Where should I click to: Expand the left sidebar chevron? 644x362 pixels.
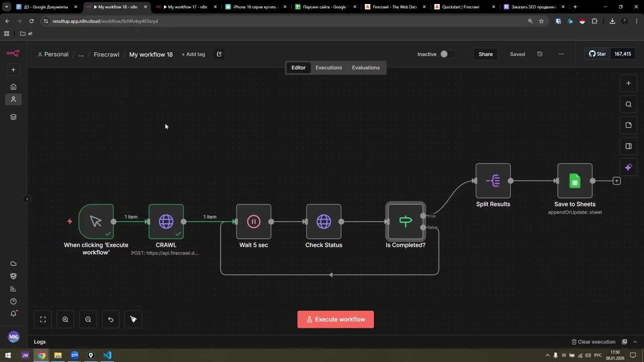(x=27, y=199)
